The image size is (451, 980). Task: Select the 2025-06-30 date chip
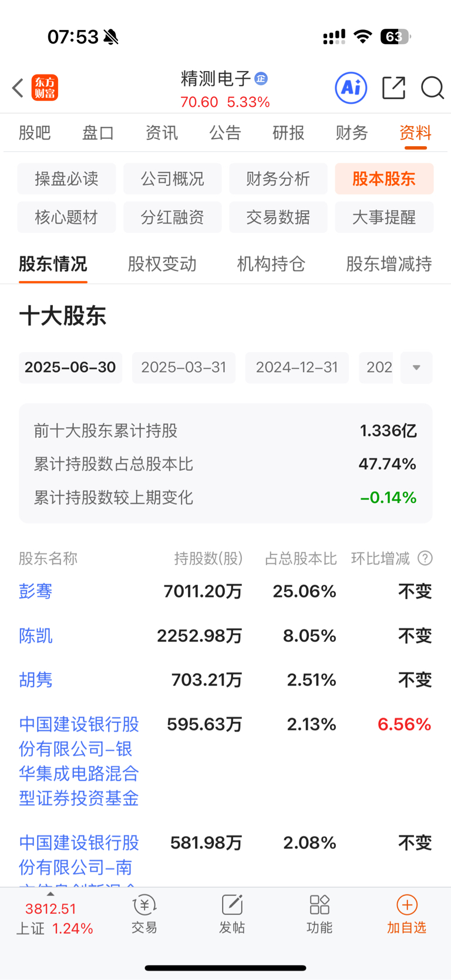point(70,367)
